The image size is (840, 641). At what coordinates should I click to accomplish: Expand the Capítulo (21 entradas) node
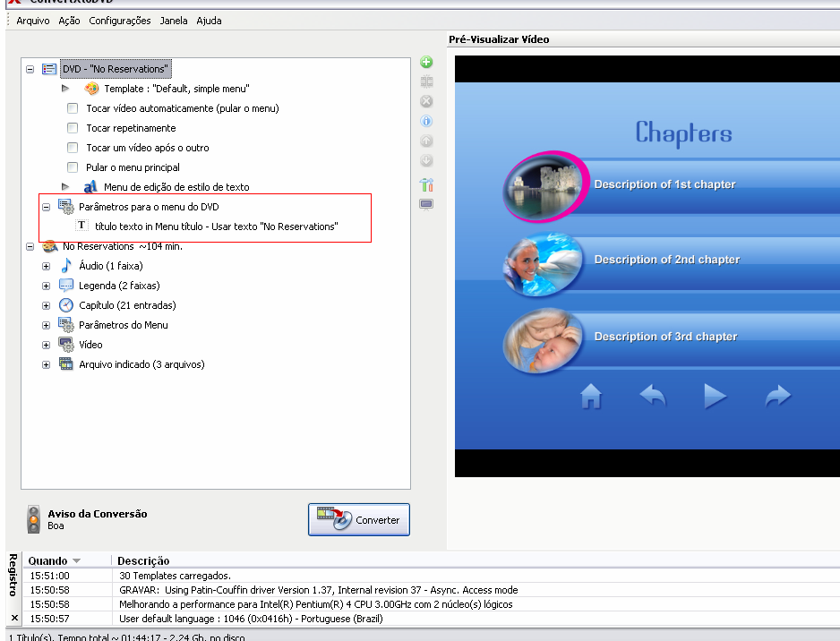pos(46,306)
